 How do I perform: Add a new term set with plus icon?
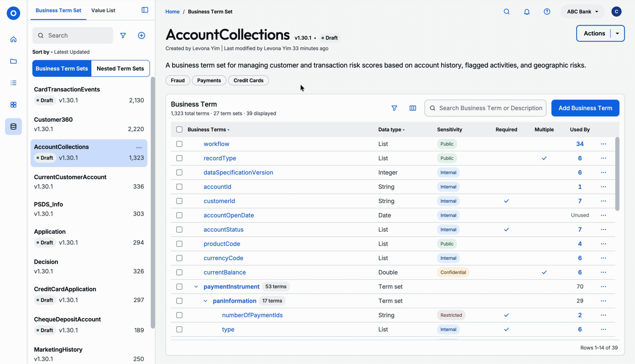[x=142, y=35]
